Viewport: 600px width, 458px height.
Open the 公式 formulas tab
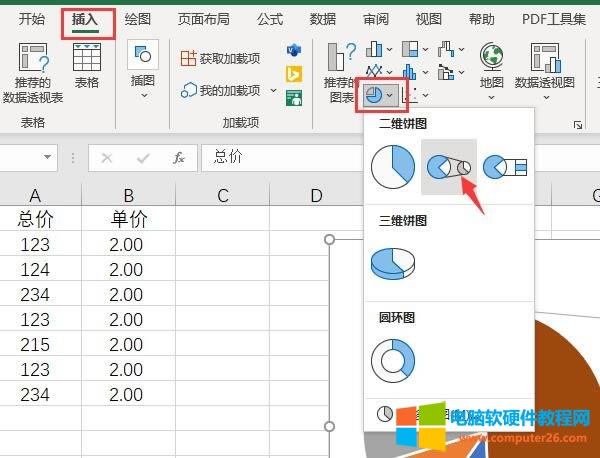269,19
